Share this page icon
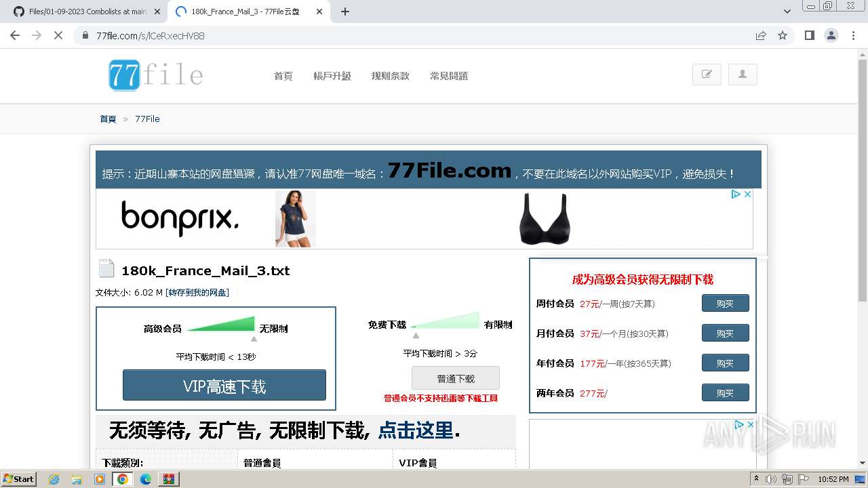 (x=761, y=35)
